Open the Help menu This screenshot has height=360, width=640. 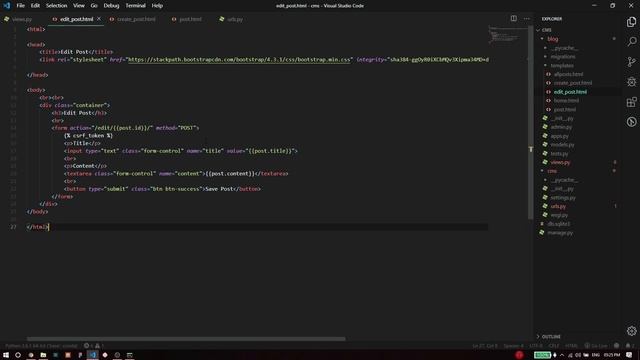coord(157,6)
